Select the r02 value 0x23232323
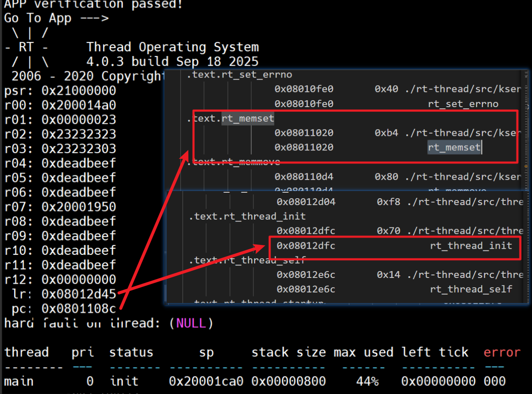Screen dimensions: 532x394 (79, 134)
